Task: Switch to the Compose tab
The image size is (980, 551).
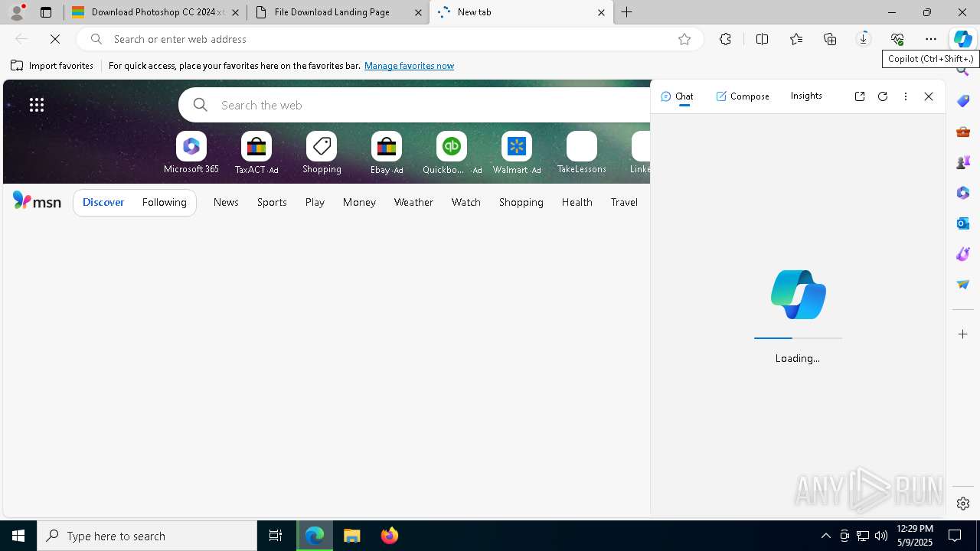Action: pos(743,96)
